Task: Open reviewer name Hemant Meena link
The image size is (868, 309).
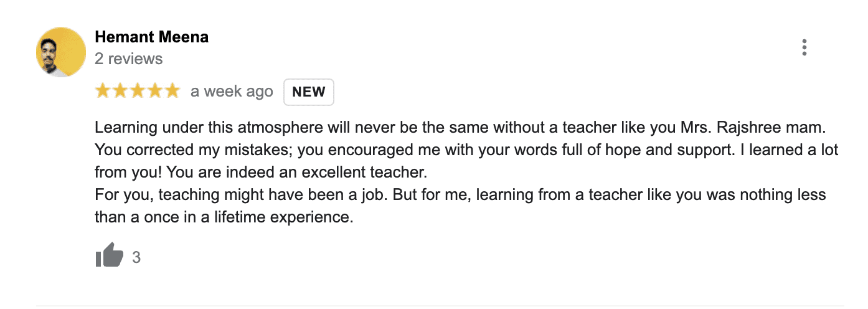Action: 151,37
